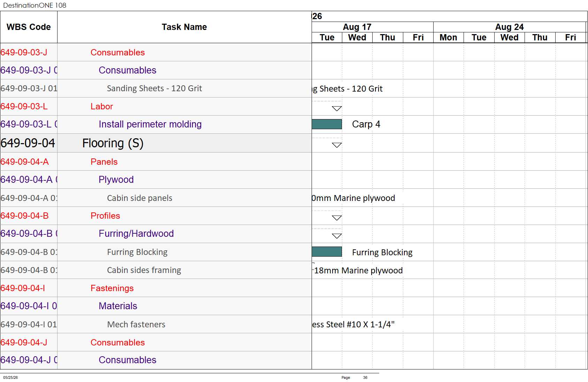Viewport: 588px width, 382px height.
Task: Click the Flooring (S) summary end triangle
Action: click(337, 145)
